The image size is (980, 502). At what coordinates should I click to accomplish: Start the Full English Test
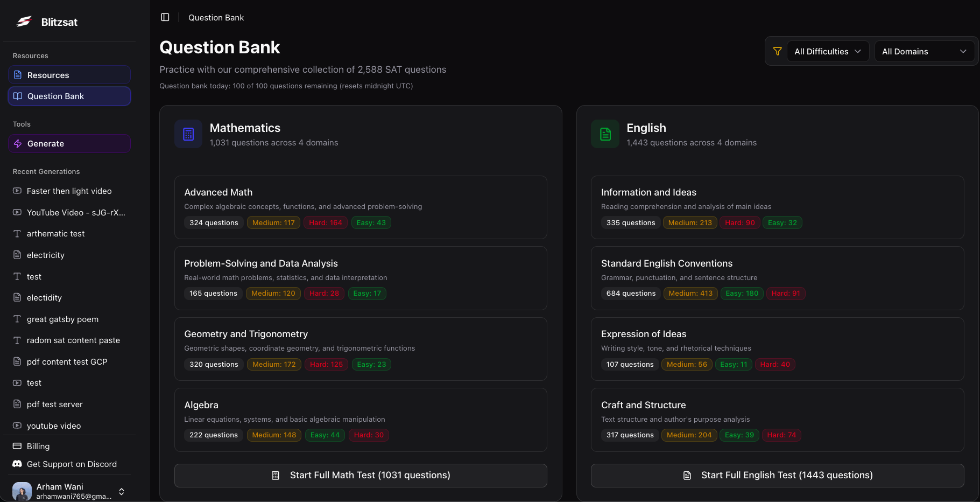coord(777,475)
